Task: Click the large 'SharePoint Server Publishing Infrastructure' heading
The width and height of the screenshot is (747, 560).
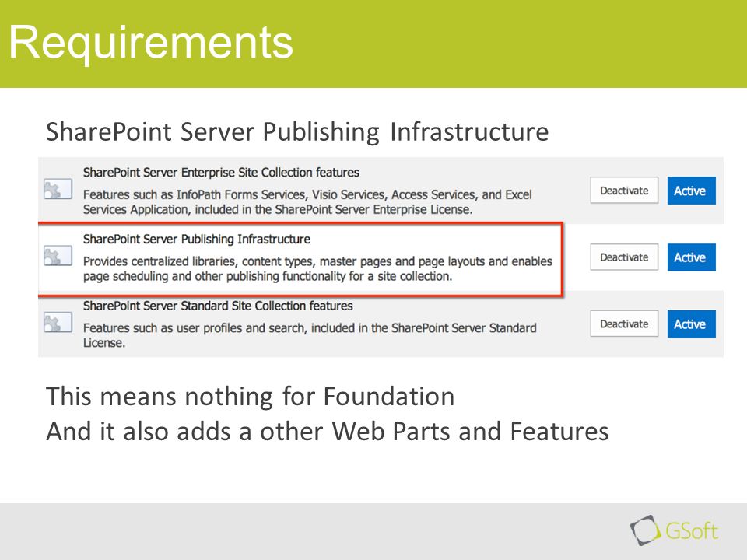Action: pos(297,131)
